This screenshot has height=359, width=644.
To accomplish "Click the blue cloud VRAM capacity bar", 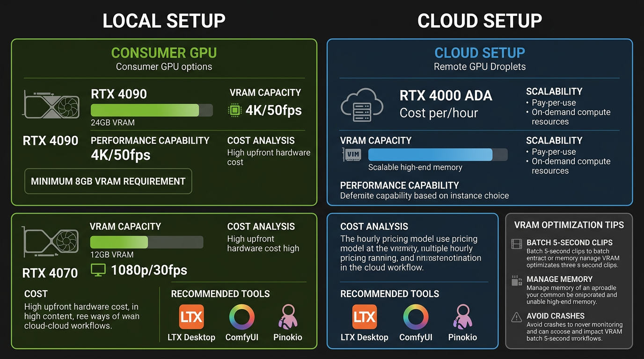I will [x=438, y=155].
